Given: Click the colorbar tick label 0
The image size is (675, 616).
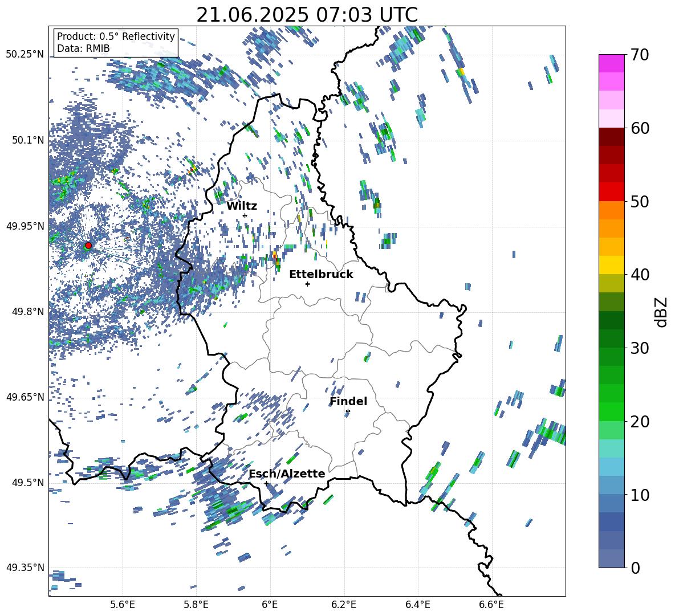Looking at the screenshot, I should click(635, 568).
